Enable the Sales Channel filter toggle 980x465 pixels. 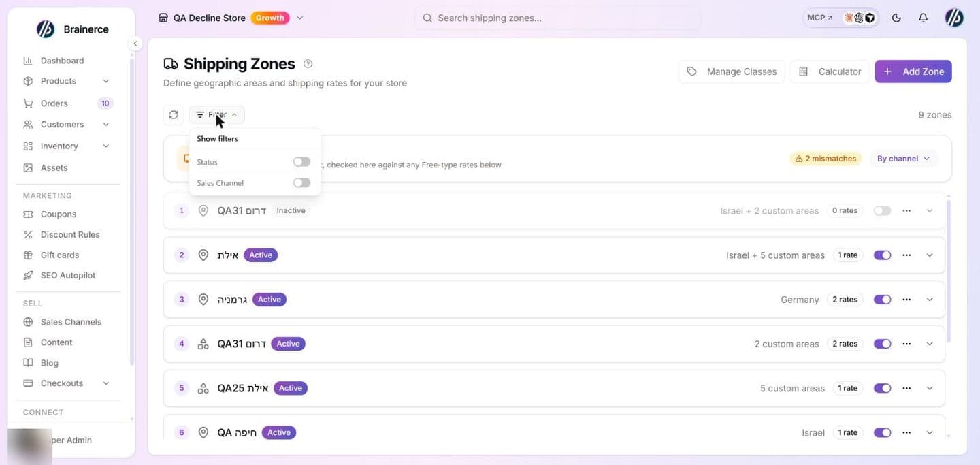(x=301, y=183)
